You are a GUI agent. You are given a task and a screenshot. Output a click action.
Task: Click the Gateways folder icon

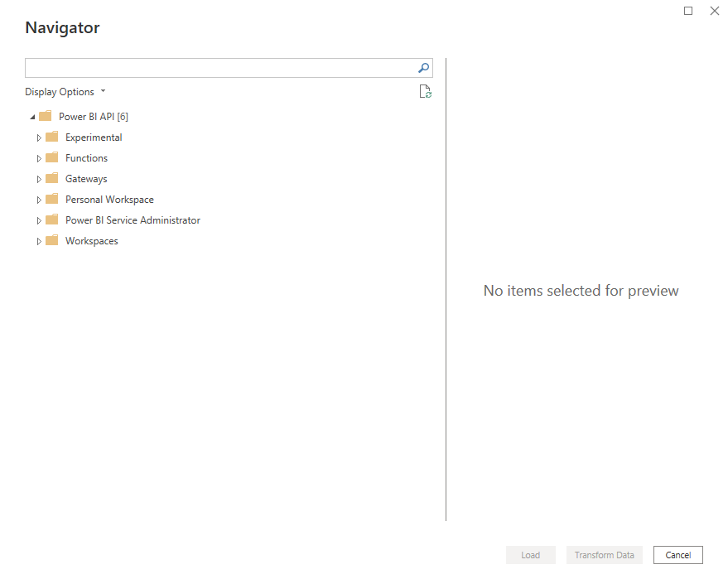coord(51,178)
